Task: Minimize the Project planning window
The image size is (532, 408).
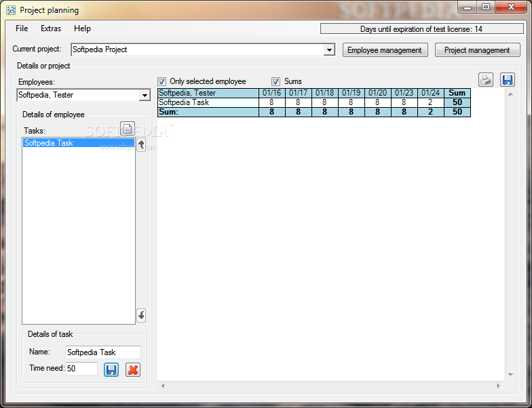Action: point(468,7)
